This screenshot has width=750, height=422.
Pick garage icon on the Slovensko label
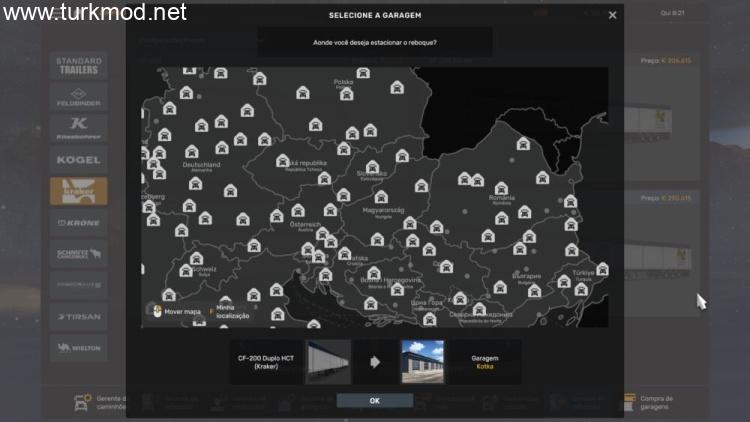pyautogui.click(x=373, y=167)
